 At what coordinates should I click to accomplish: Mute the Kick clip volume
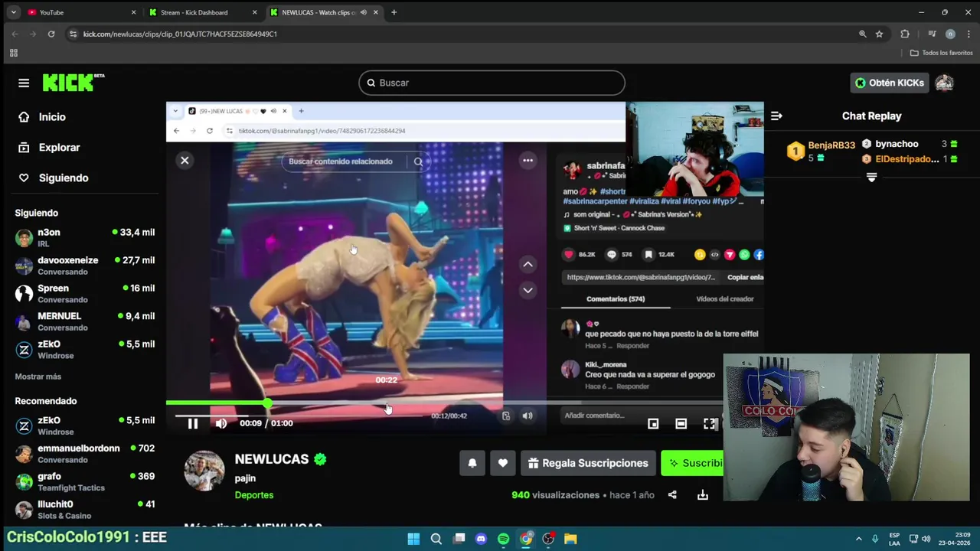click(x=221, y=423)
